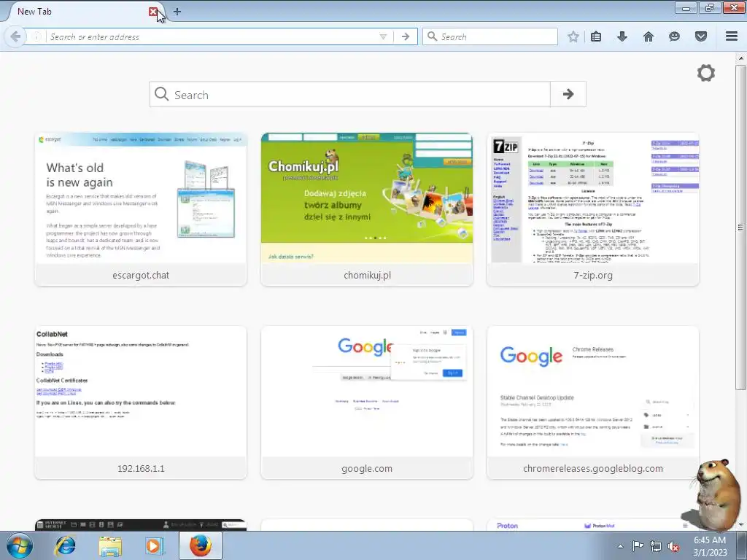Viewport: 747px width, 560px height.
Task: Launch Internet Explorer from taskbar
Action: (65, 545)
